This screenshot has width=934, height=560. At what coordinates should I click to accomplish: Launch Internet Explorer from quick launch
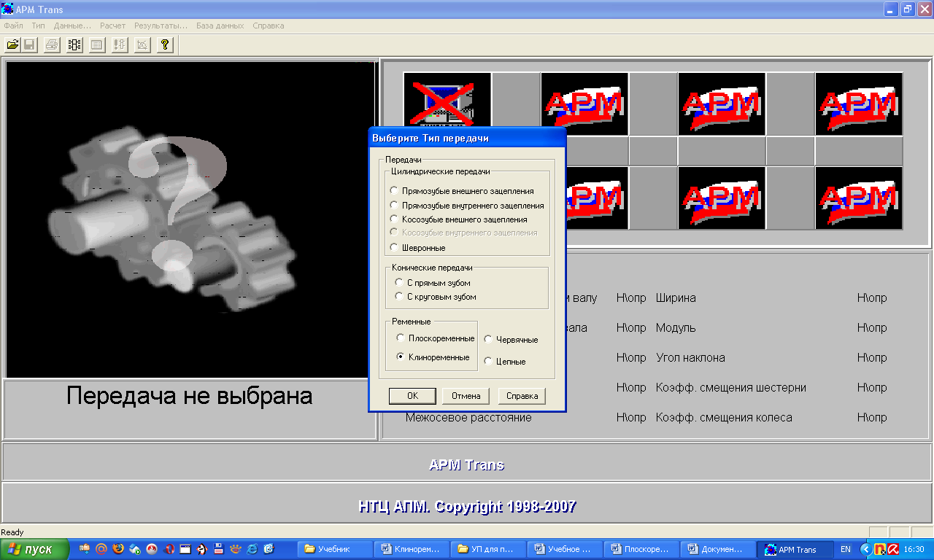[x=252, y=549]
